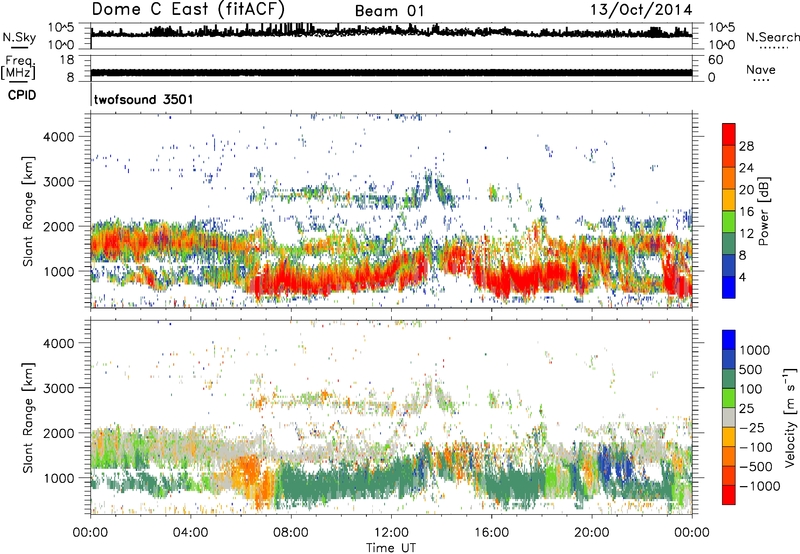Click the '20:00' time axis label
800x554 pixels.
click(591, 533)
